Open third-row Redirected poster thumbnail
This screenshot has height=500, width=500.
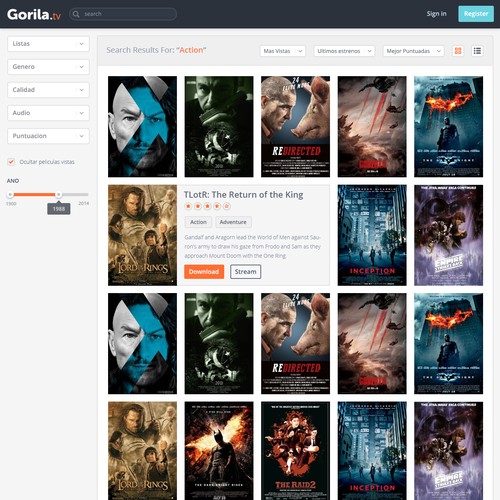click(295, 344)
